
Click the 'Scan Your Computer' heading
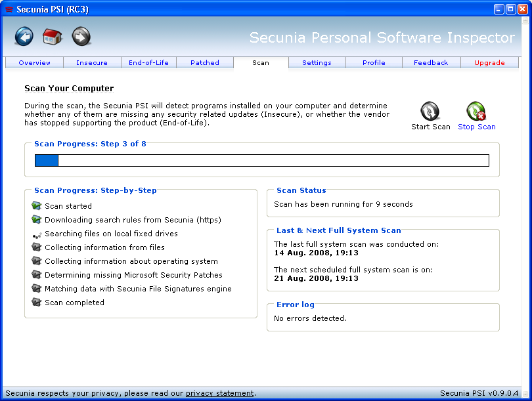[69, 89]
